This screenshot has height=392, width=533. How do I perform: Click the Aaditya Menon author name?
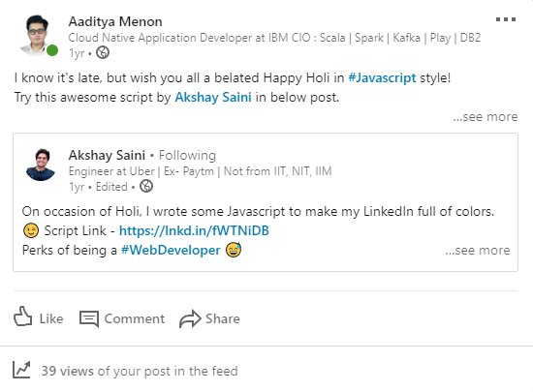click(x=115, y=21)
